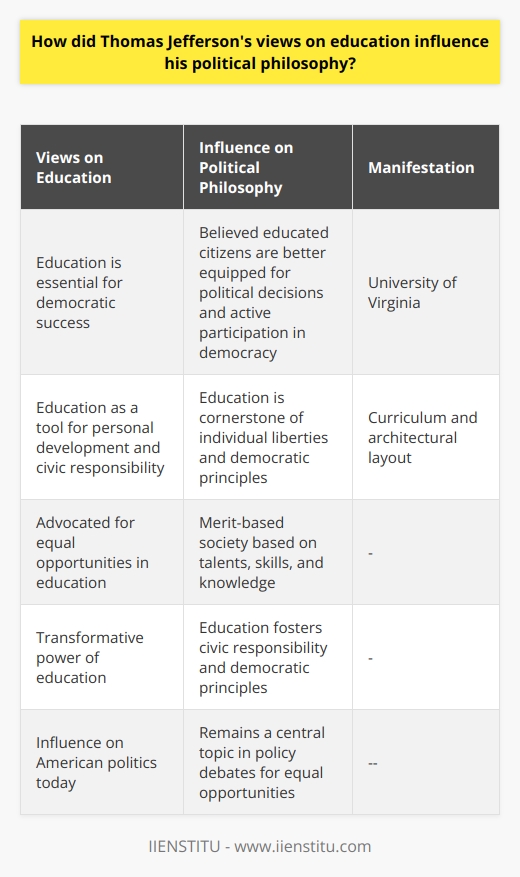Click the 'Education is essential for democratic success' cell
Screen dimensions: 520x877
[x=102, y=292]
